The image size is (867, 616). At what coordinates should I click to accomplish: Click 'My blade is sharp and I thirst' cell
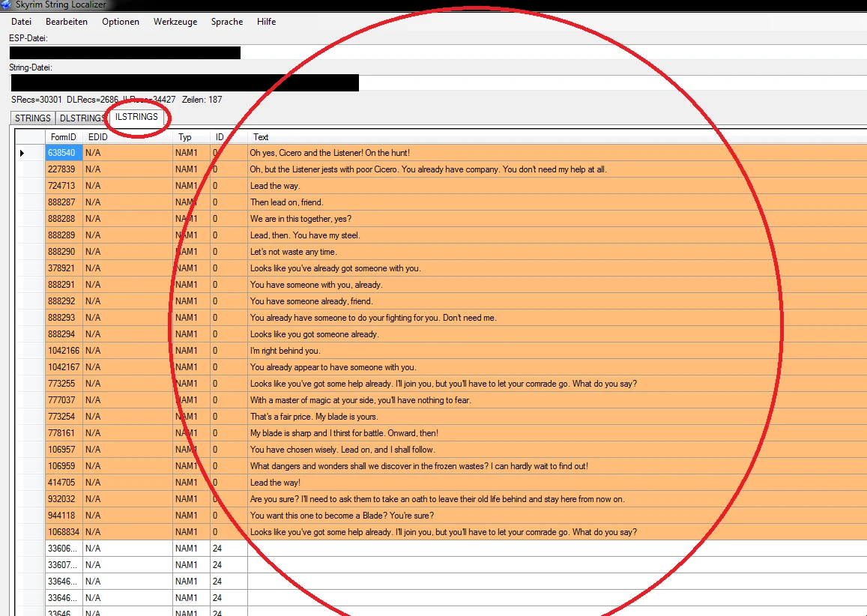(558, 433)
